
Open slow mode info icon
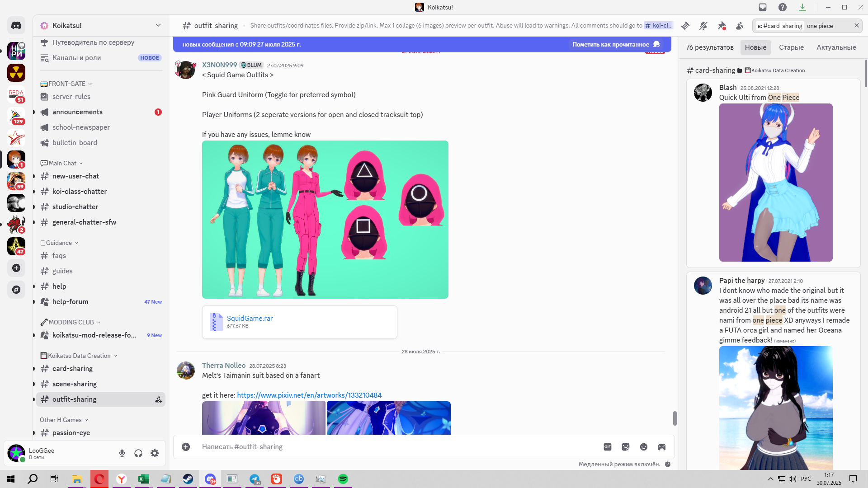click(668, 464)
